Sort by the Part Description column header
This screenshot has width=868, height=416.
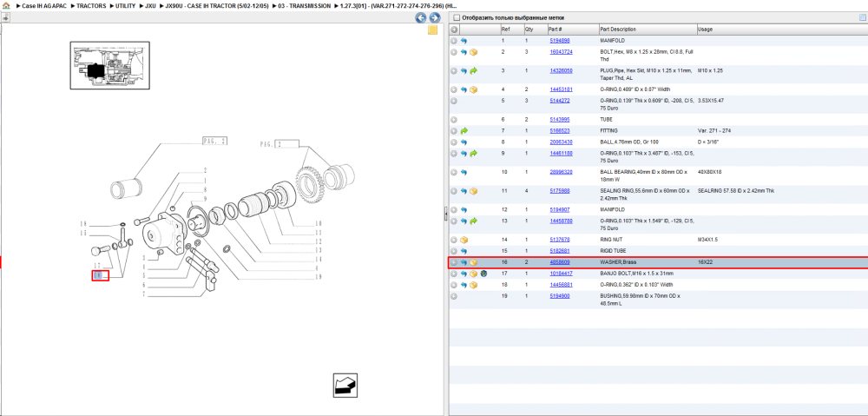click(648, 30)
